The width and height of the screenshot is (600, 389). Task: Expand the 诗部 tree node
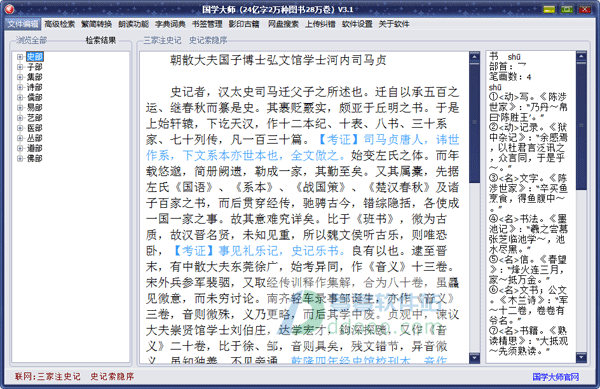pos(20,87)
